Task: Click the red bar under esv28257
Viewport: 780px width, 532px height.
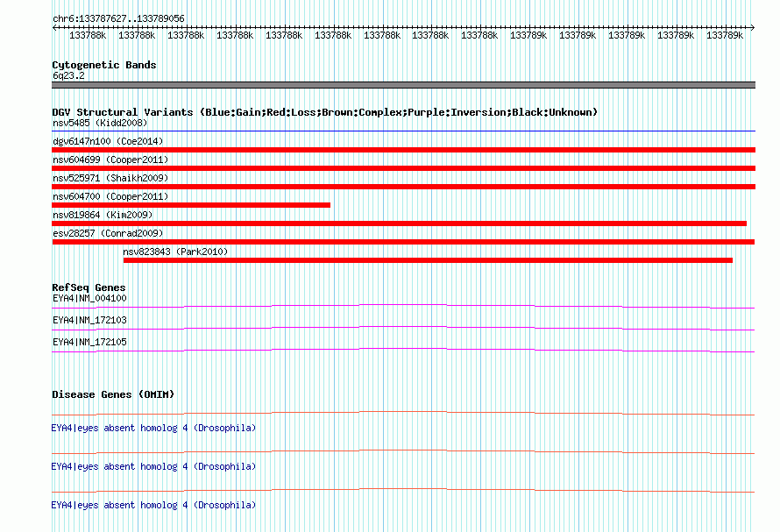Action: point(403,242)
